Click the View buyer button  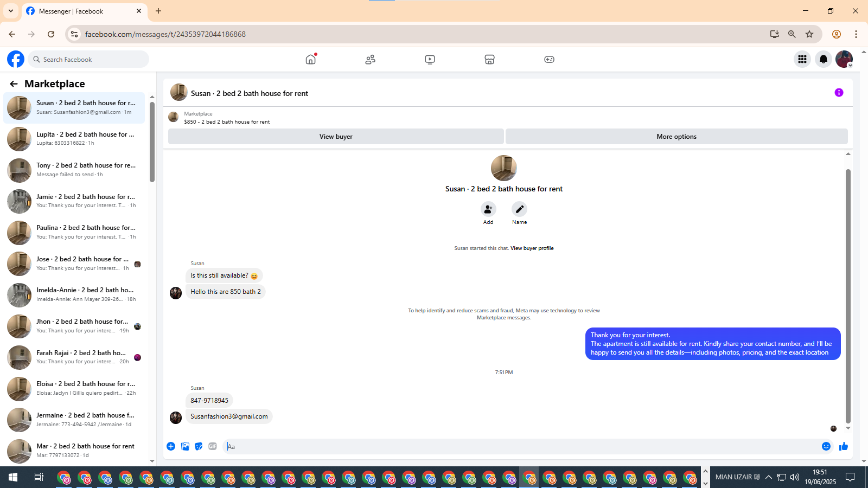pyautogui.click(x=336, y=137)
